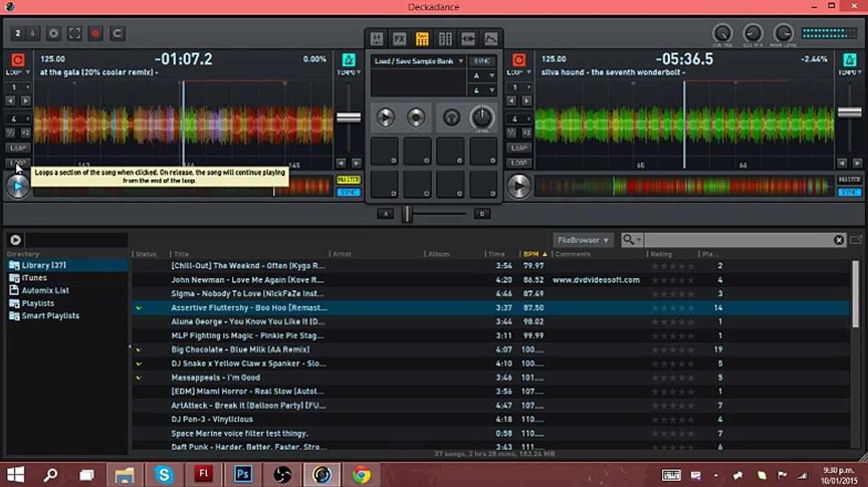Record into the sampler
This screenshot has height=487, width=868.
point(416,118)
